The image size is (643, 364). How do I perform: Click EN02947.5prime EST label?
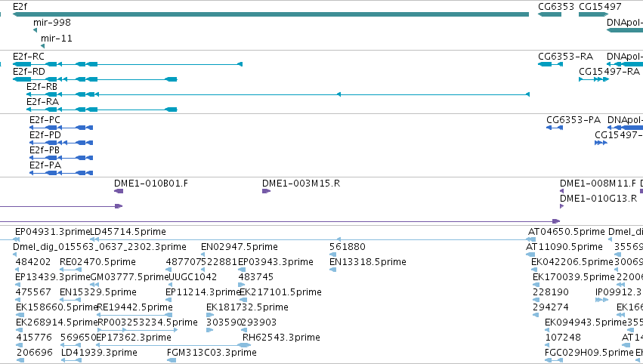(x=240, y=247)
